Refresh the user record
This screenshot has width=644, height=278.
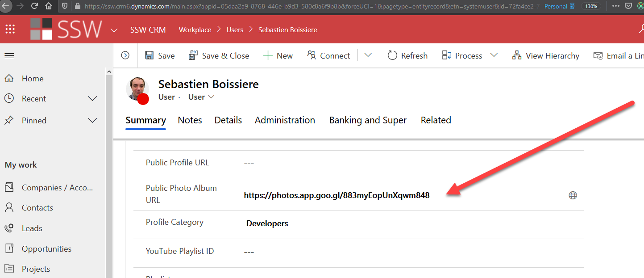(x=407, y=55)
